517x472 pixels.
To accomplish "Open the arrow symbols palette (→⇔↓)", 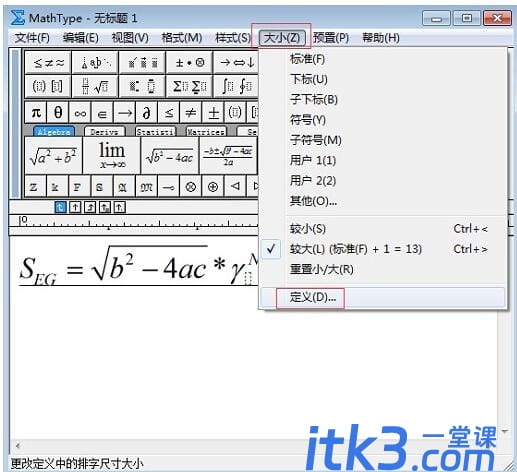I will (x=236, y=62).
